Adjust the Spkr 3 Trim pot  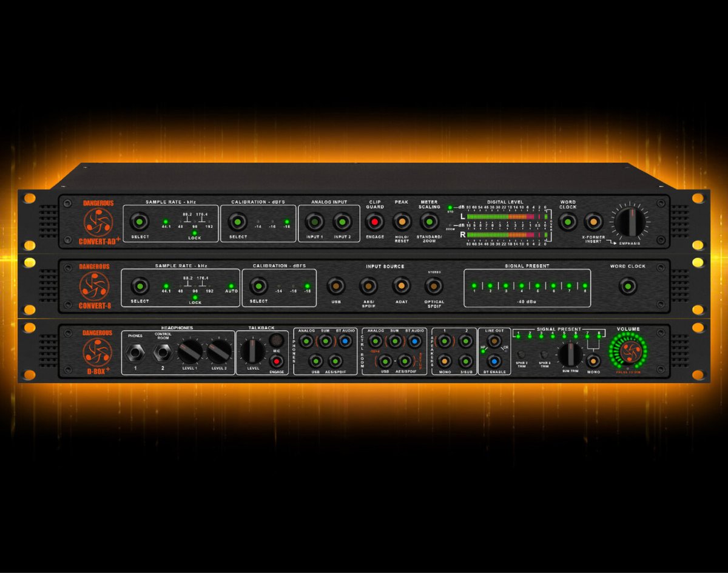(544, 353)
